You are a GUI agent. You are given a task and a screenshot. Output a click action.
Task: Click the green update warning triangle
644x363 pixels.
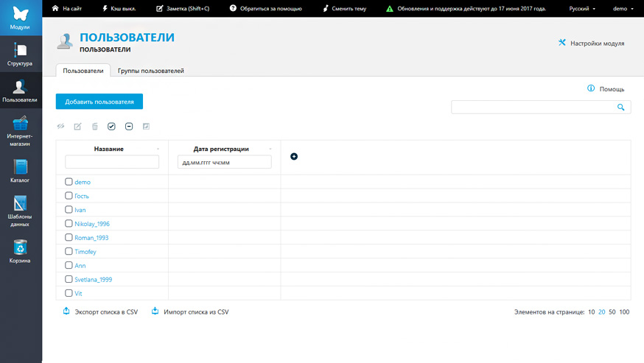pos(389,9)
